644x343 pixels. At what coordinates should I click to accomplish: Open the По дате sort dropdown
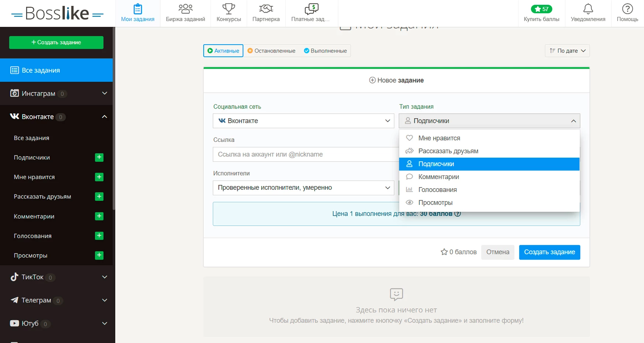click(567, 51)
